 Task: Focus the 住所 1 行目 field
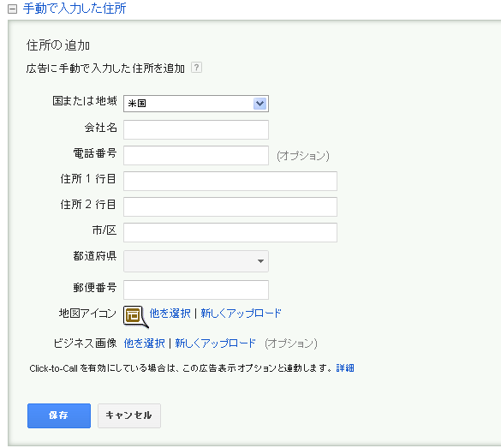pyautogui.click(x=230, y=181)
